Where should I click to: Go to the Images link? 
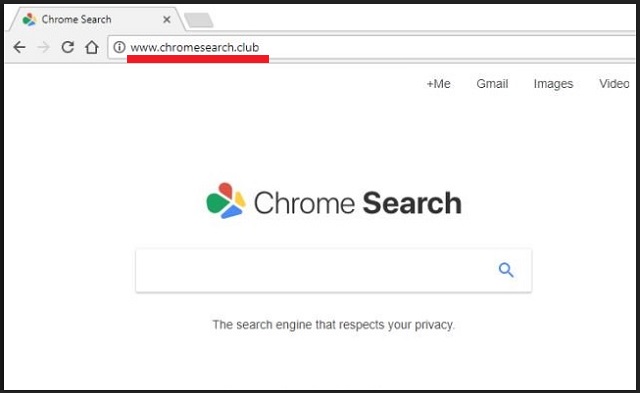[x=553, y=84]
